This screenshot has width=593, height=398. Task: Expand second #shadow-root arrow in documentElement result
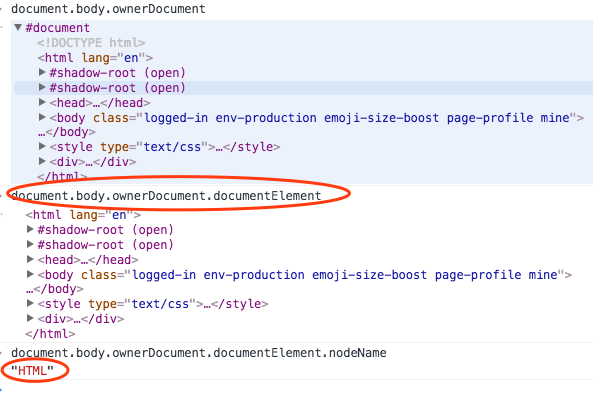point(30,244)
